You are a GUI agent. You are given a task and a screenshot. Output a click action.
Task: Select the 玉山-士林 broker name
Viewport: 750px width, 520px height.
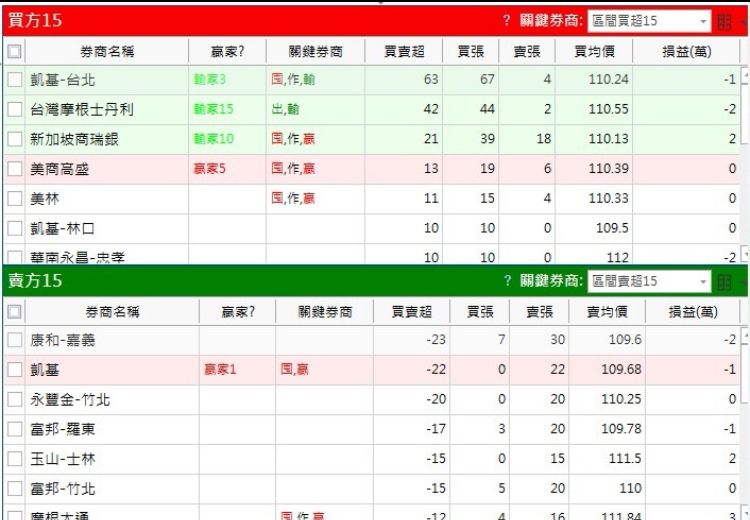[63, 459]
